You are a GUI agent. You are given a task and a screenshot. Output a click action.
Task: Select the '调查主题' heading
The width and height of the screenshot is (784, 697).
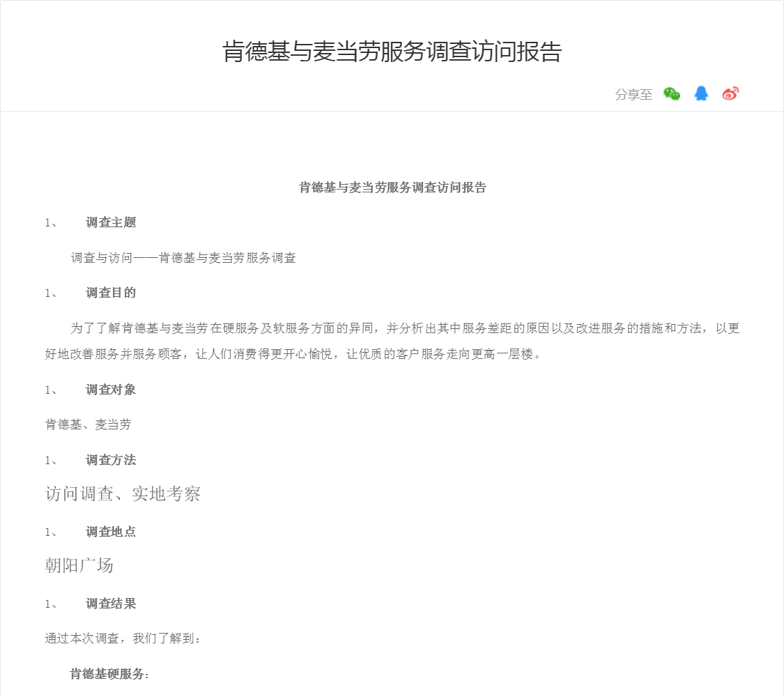(x=111, y=222)
